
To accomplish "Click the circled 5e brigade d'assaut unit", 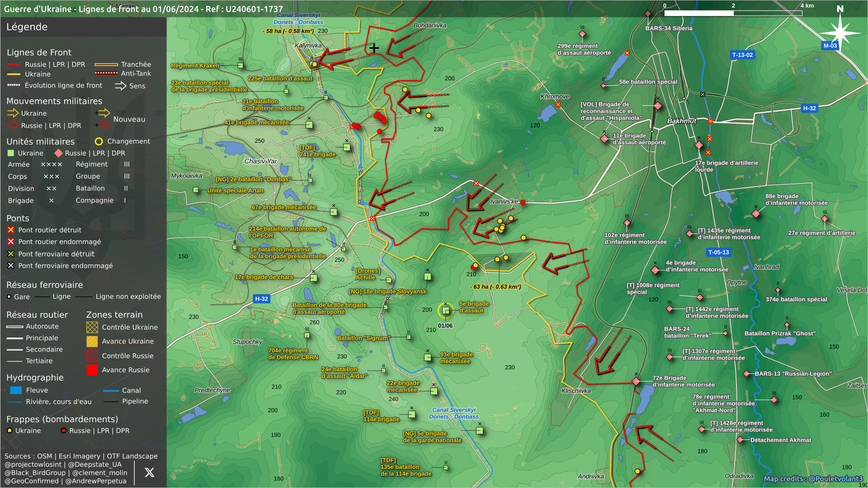I will coord(445,310).
